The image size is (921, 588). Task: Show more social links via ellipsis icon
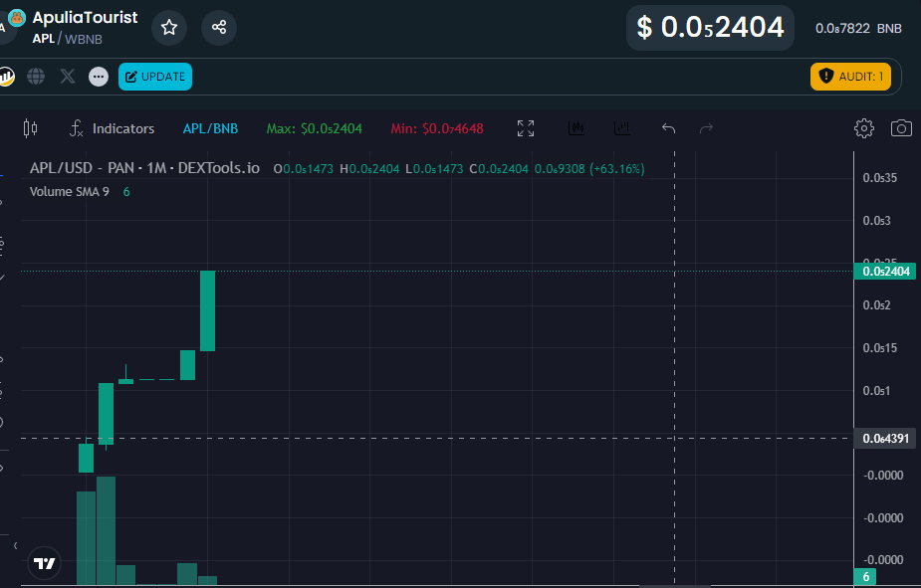click(x=99, y=77)
